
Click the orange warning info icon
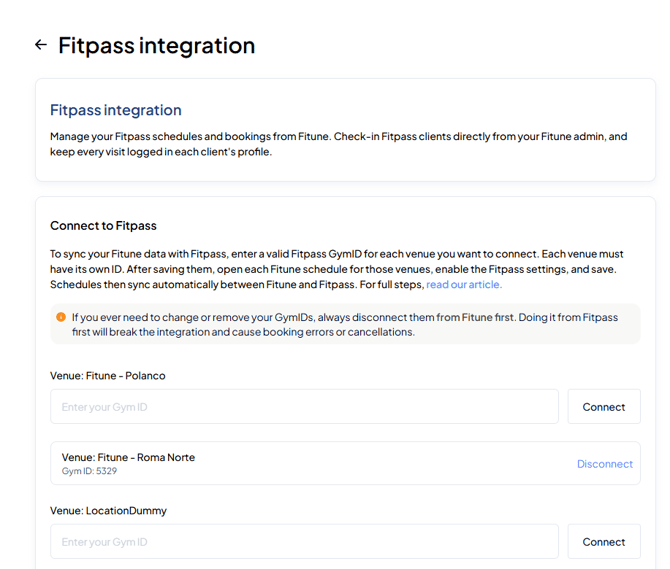pyautogui.click(x=61, y=317)
